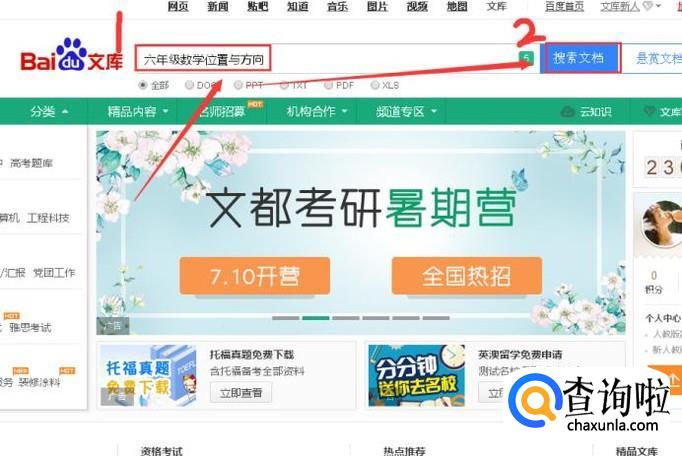Click the 搜索文档 button
This screenshot has width=682, height=456.
(x=580, y=57)
